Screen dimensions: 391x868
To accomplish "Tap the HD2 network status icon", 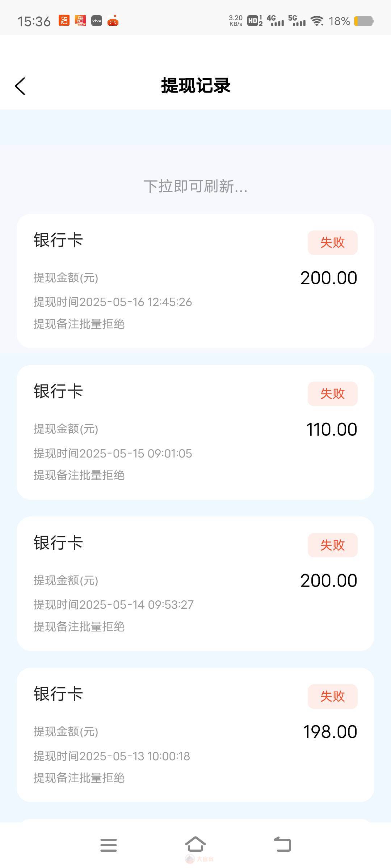I will click(255, 21).
